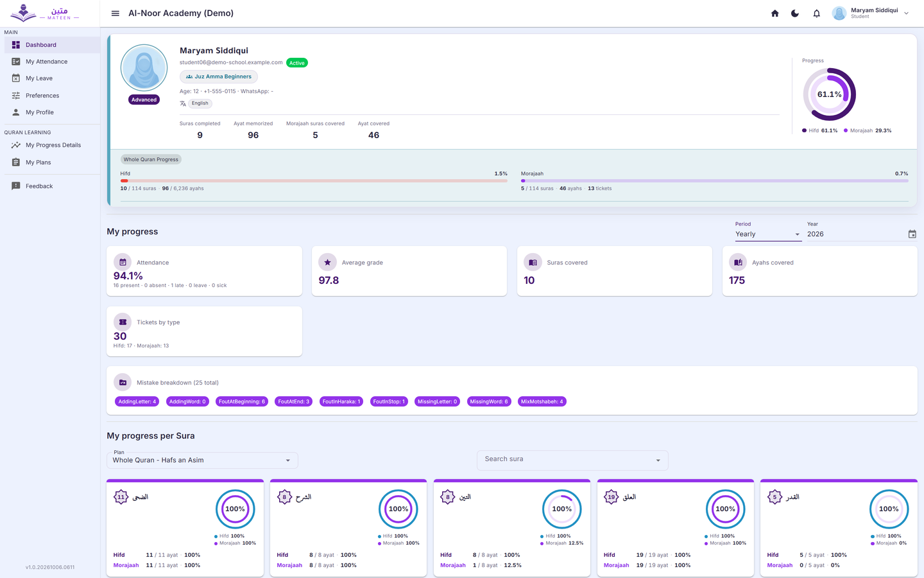Click sura number 11 badge icon
The width and height of the screenshot is (924, 578).
tap(121, 497)
